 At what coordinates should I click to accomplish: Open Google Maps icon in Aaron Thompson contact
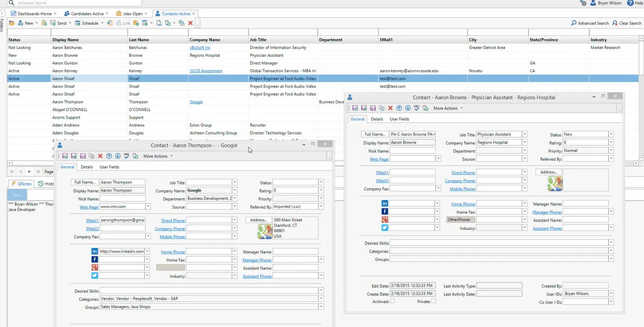264,231
